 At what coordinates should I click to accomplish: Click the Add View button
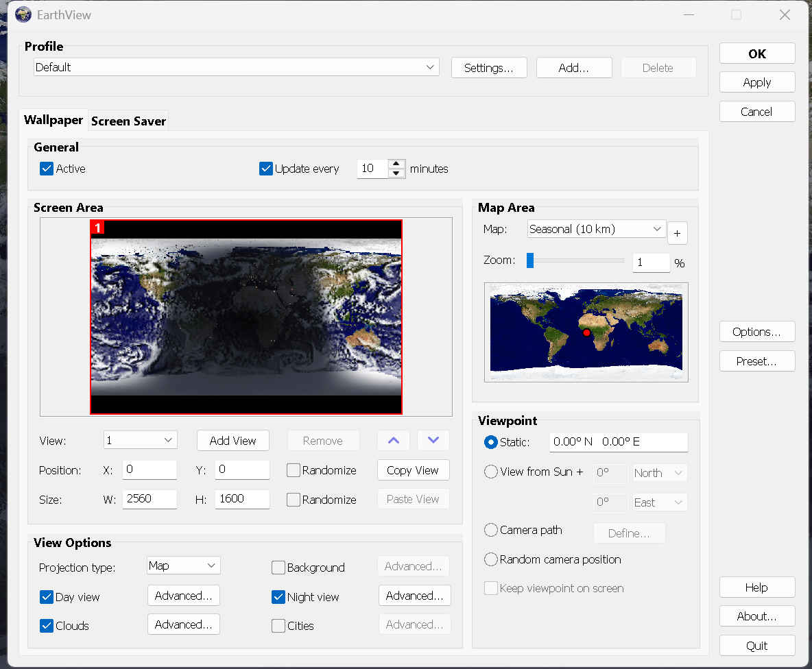tap(233, 441)
